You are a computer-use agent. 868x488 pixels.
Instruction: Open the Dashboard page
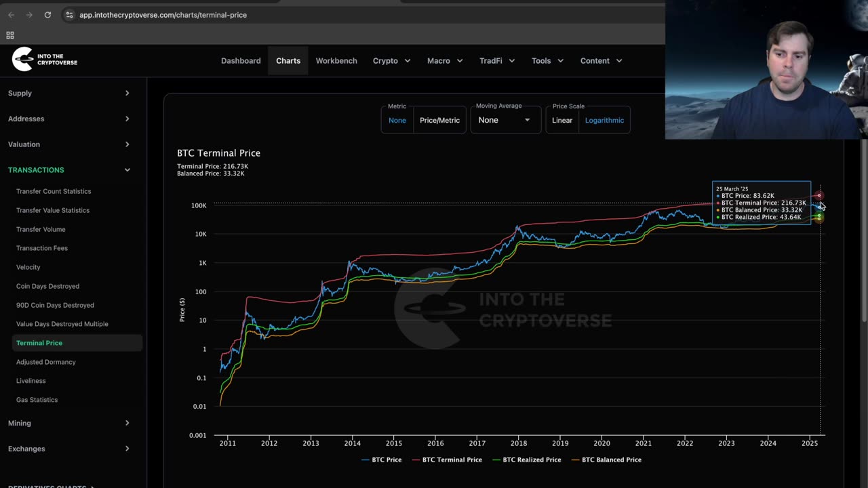[x=241, y=61]
